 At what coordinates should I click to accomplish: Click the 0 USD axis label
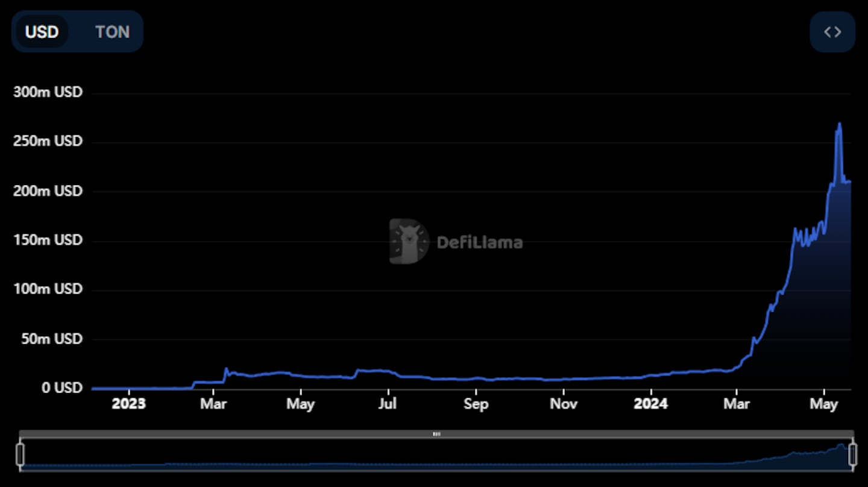coord(62,388)
